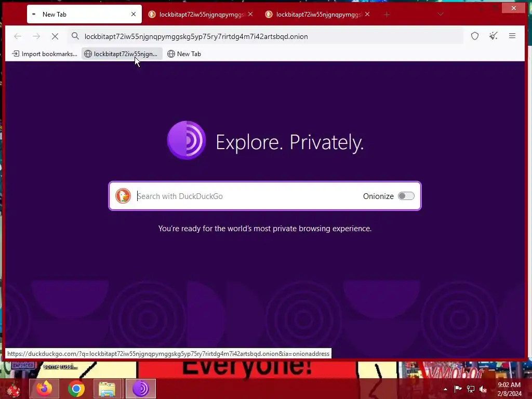This screenshot has width=532, height=399.
Task: Open the New Tab bookmark in bookmarks bar
Action: [184, 54]
